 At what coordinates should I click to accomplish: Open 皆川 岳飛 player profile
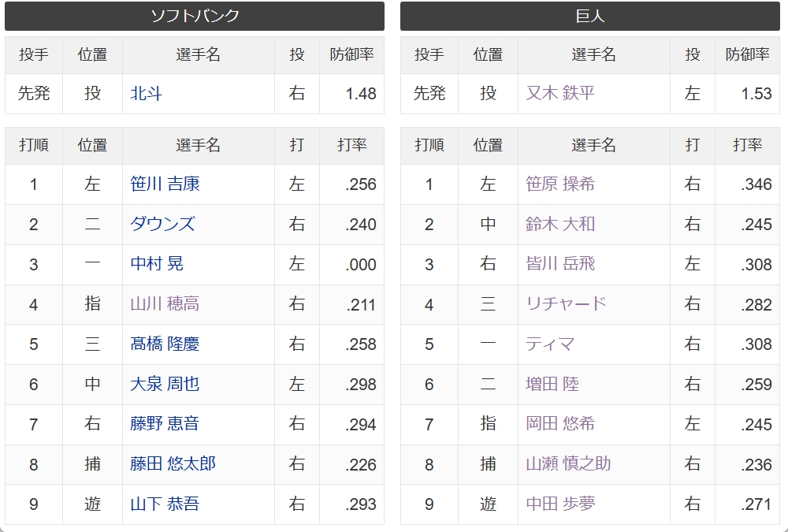[x=559, y=264]
